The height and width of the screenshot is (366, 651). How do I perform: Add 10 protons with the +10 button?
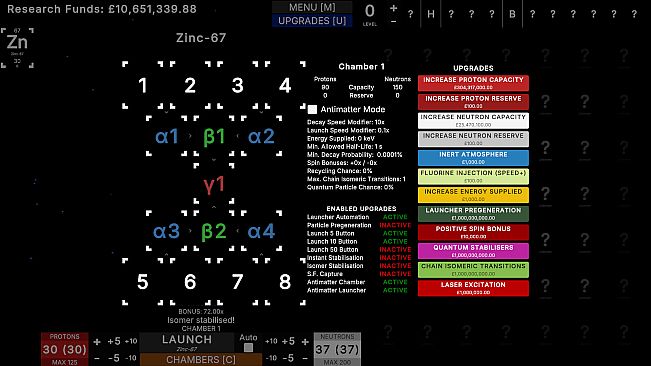[x=131, y=341]
